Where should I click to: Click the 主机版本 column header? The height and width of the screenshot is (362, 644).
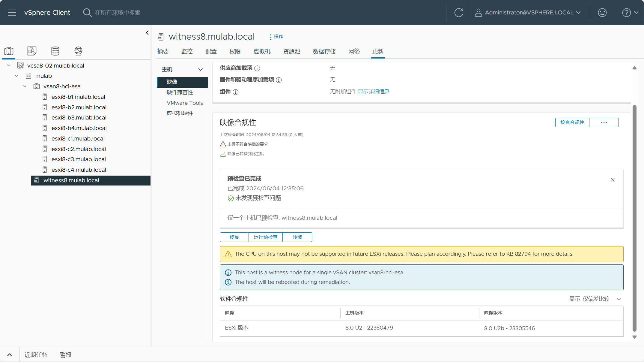tap(354, 313)
